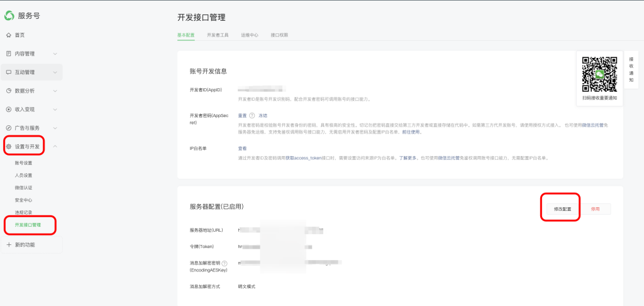
Task: Expand the 内容管理 sidebar section
Action: (x=55, y=54)
